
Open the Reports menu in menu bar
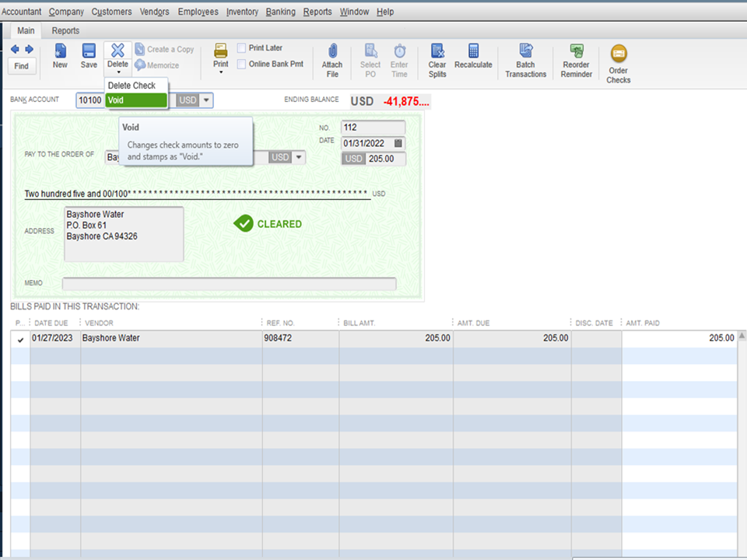pos(317,12)
